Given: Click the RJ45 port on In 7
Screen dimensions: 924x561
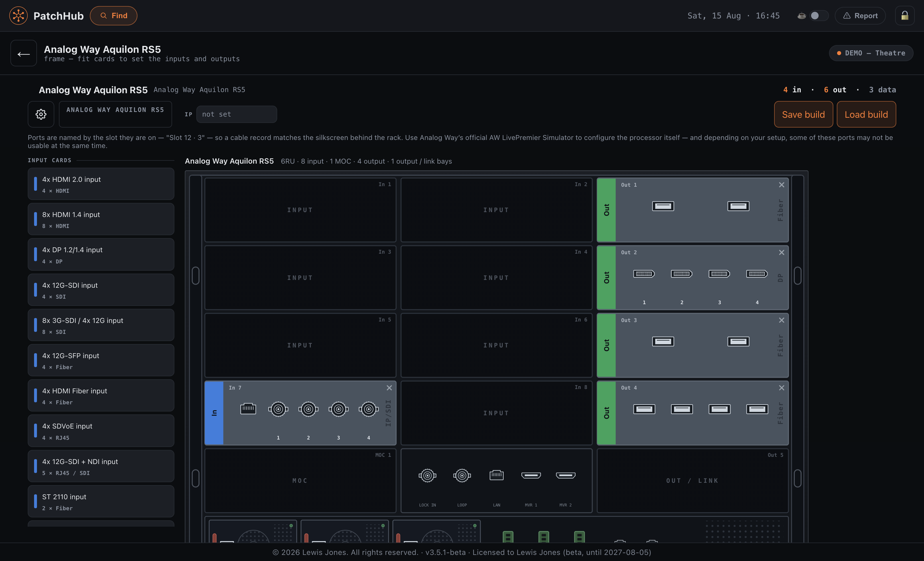Looking at the screenshot, I should (x=248, y=409).
